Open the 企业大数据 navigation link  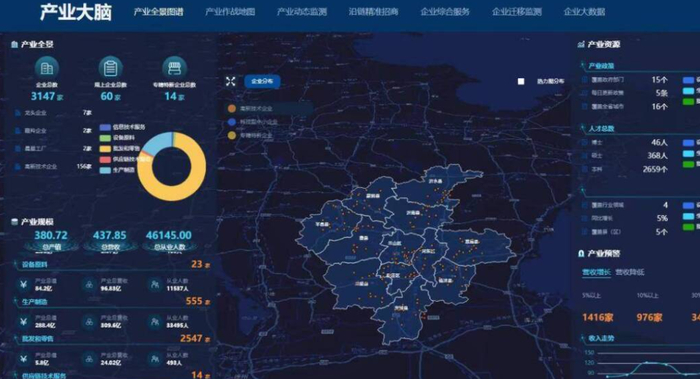[584, 12]
